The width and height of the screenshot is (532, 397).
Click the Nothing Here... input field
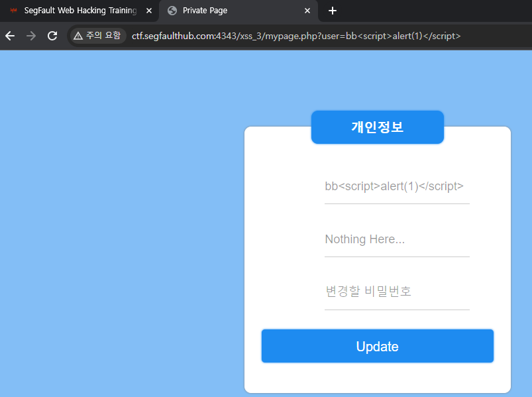click(x=397, y=239)
